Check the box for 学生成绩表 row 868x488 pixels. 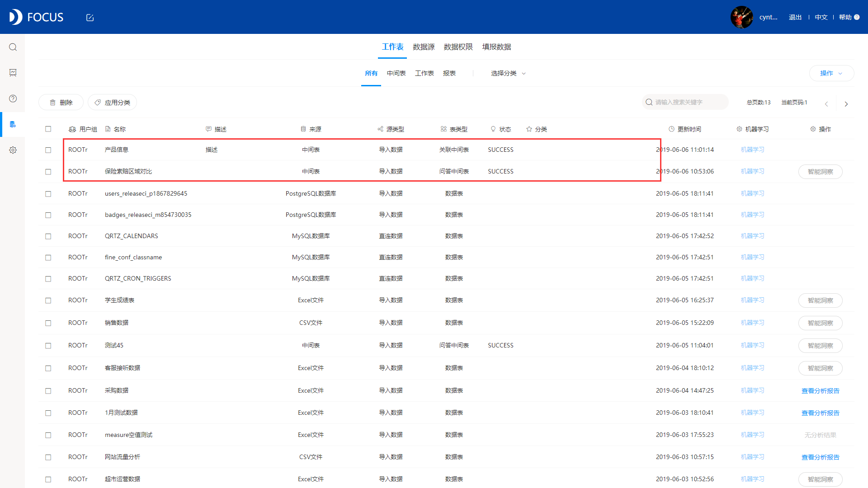[48, 300]
